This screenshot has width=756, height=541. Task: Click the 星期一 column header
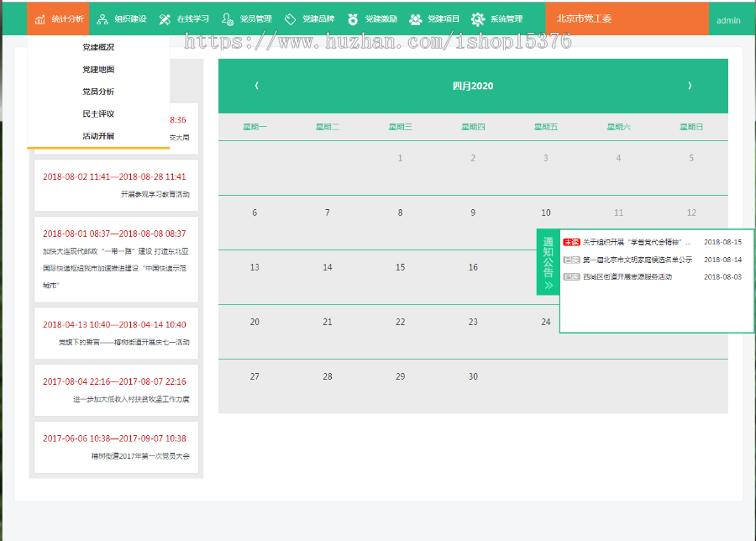point(255,127)
